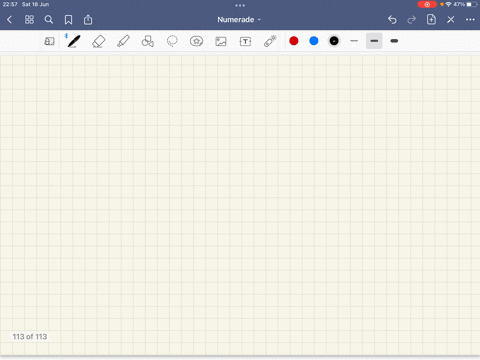This screenshot has width=480, height=360.
Task: Tap the 113 of 113 page indicator
Action: 30,337
